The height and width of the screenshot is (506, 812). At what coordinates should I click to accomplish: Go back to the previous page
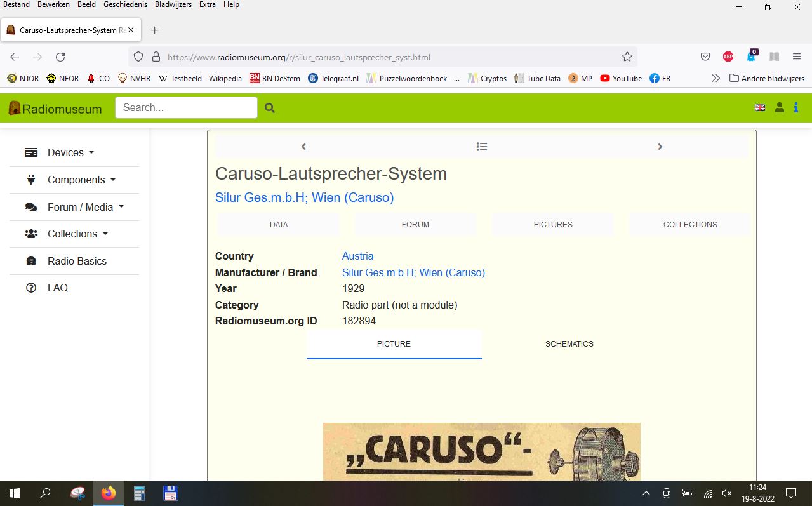coord(15,57)
